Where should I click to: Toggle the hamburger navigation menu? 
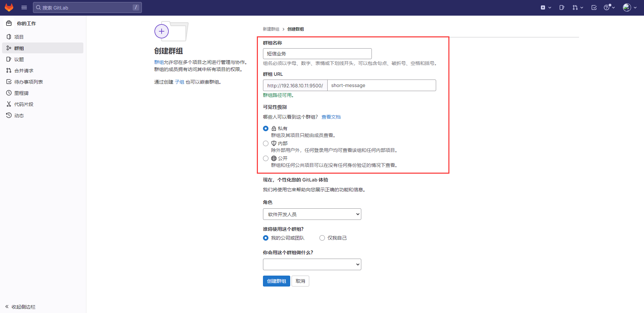[24, 7]
